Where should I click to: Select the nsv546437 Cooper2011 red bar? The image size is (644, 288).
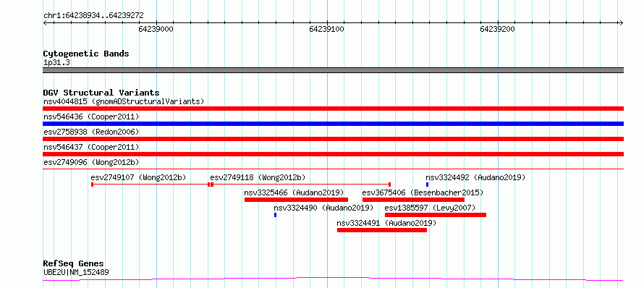333,154
